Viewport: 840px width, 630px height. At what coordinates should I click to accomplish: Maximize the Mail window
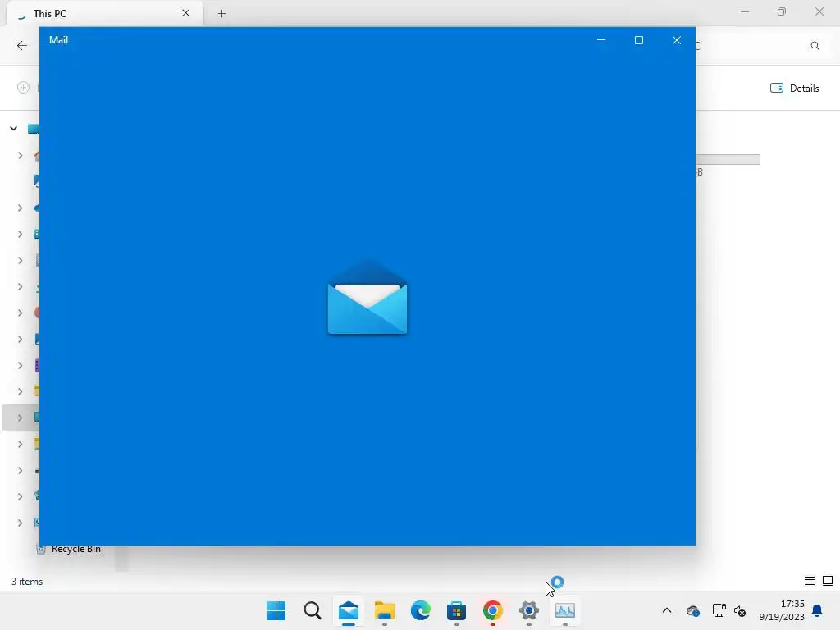tap(638, 40)
